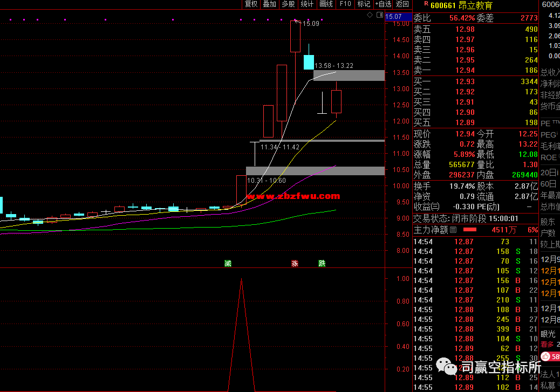Select the 买五 12.89 bid row
Image resolution: width=560 pixels, height=392 pixels.
click(475, 123)
